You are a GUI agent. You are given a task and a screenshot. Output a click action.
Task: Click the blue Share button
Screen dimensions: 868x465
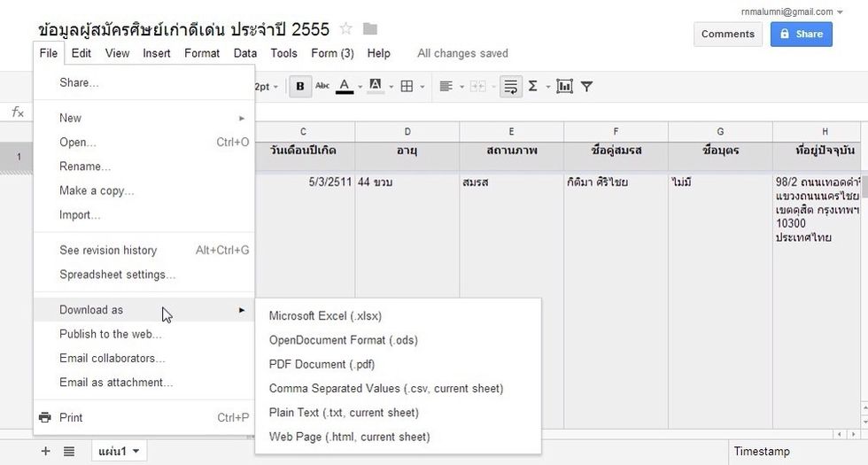tap(801, 34)
